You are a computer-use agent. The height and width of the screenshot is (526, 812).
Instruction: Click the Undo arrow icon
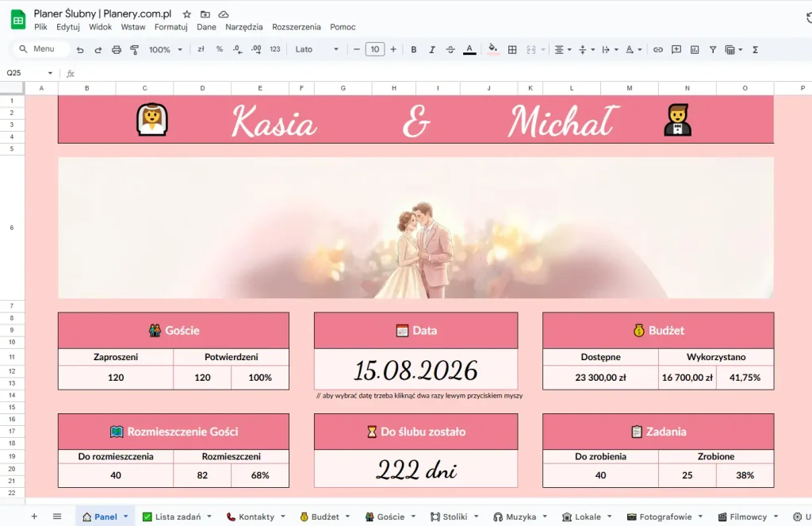80,50
